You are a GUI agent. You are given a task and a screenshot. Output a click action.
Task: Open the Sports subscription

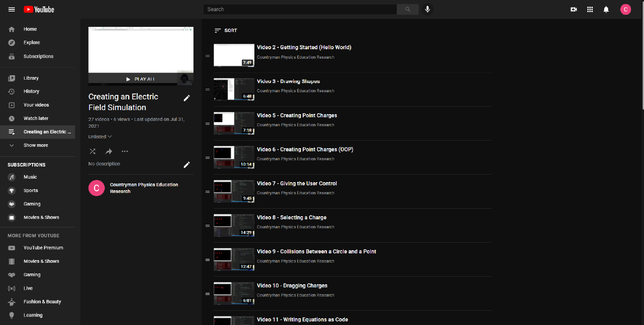coord(38,190)
